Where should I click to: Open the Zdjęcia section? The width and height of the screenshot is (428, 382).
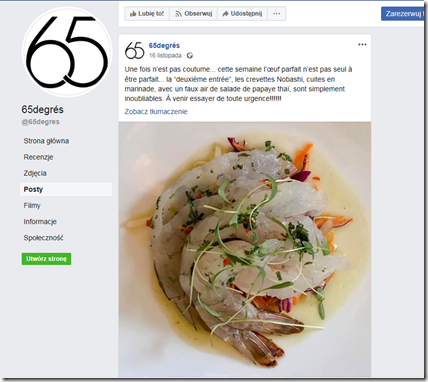pyautogui.click(x=35, y=173)
